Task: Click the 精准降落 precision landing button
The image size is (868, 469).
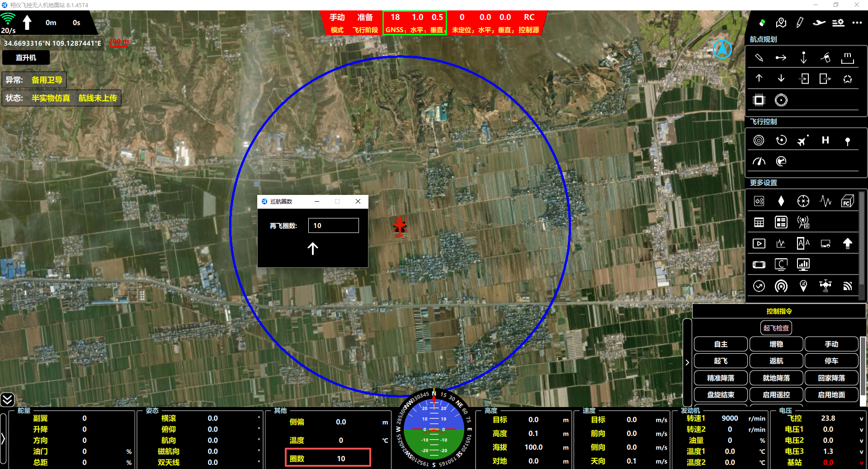Action: coord(721,378)
